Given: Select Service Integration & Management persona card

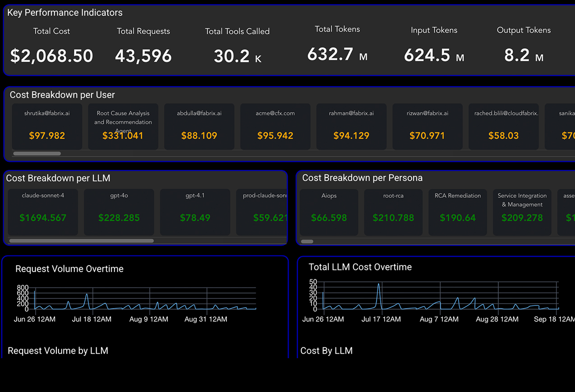Looking at the screenshot, I should 522,212.
